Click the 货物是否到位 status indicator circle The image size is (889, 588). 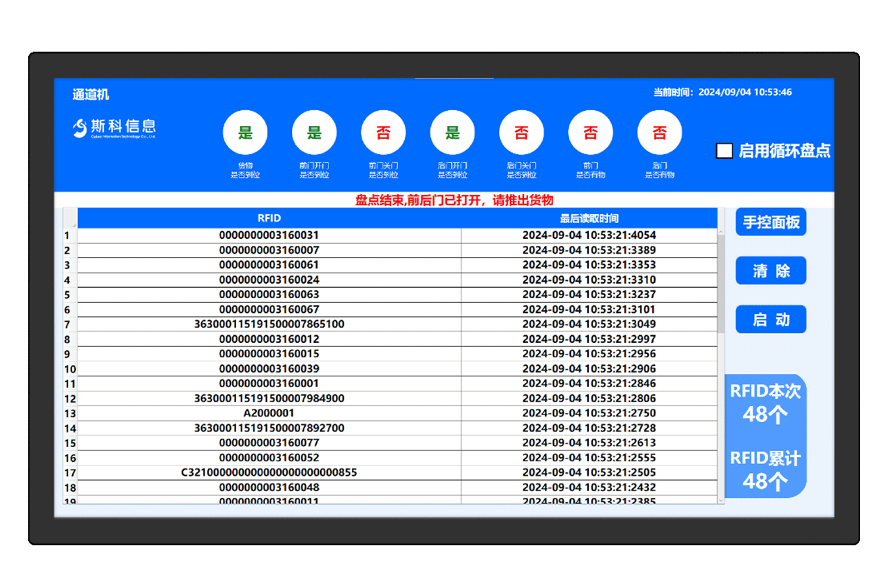pos(245,133)
